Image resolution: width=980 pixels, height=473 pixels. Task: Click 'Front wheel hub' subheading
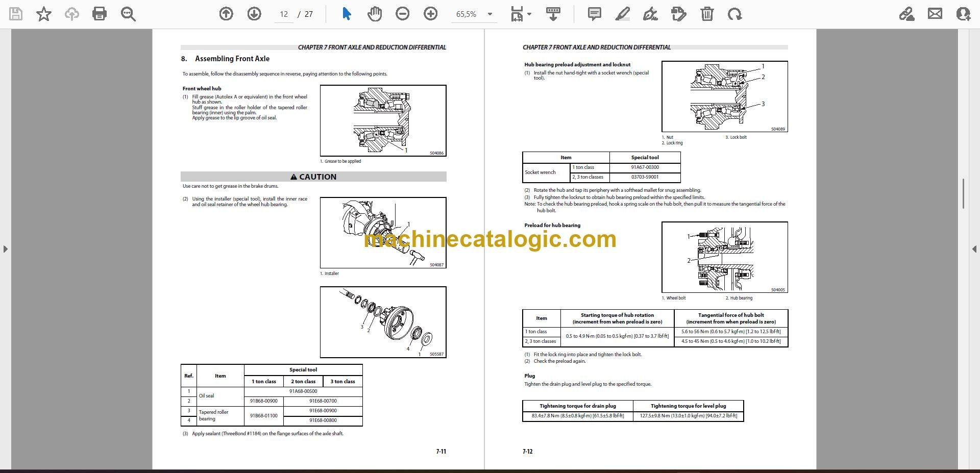pos(202,89)
